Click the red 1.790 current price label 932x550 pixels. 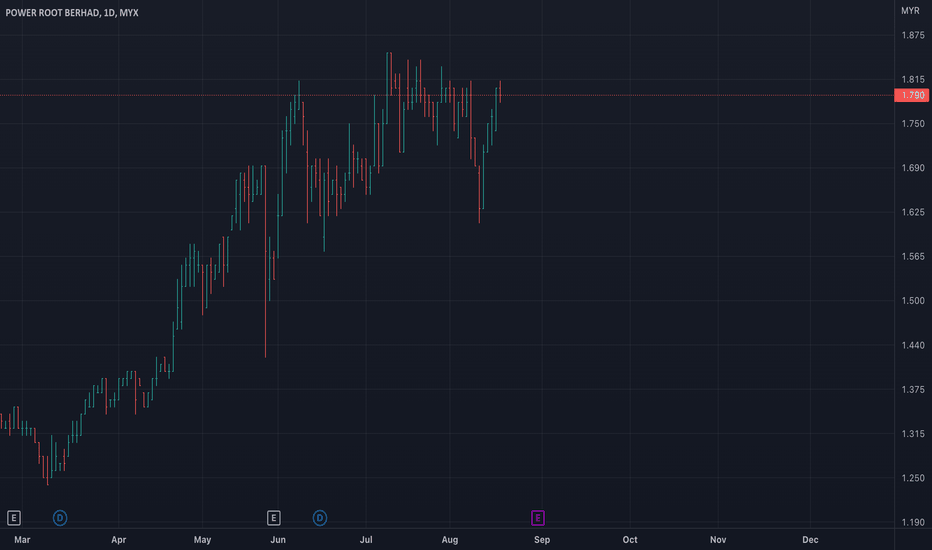pyautogui.click(x=912, y=95)
